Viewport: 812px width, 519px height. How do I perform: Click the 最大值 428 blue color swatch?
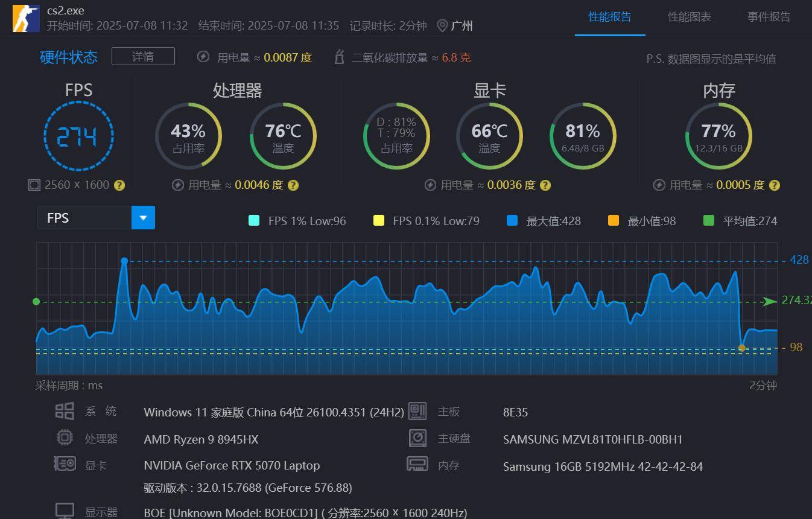(512, 220)
